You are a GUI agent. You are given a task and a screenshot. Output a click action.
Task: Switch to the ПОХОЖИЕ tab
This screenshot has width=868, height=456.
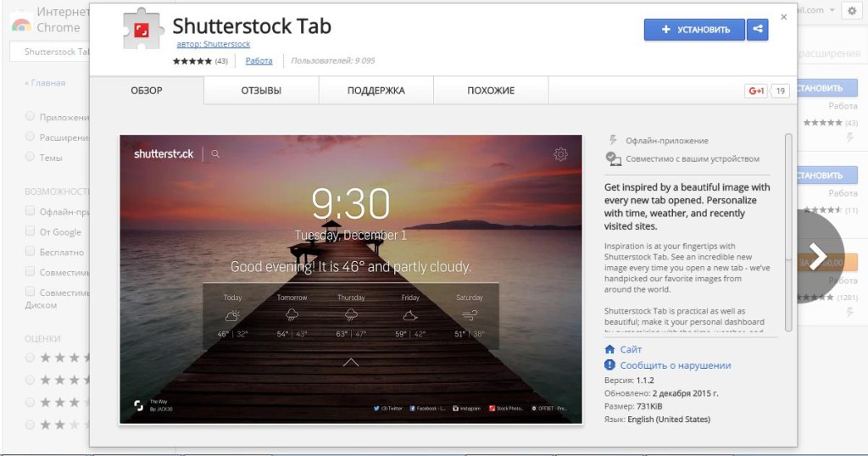(x=491, y=91)
